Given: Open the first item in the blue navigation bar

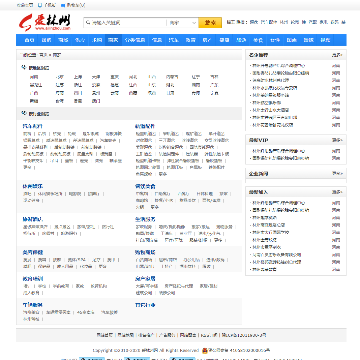Looking at the screenshot, I should coord(29,40).
